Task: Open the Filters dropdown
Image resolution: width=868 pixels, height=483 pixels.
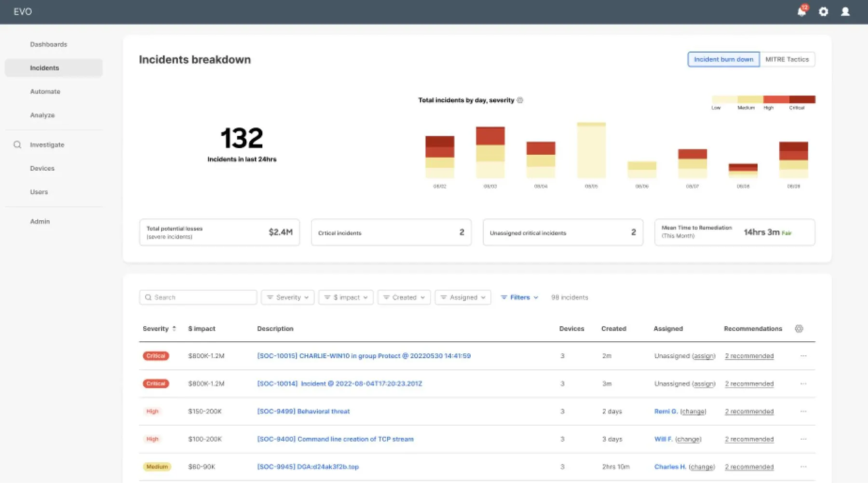Action: (x=519, y=297)
